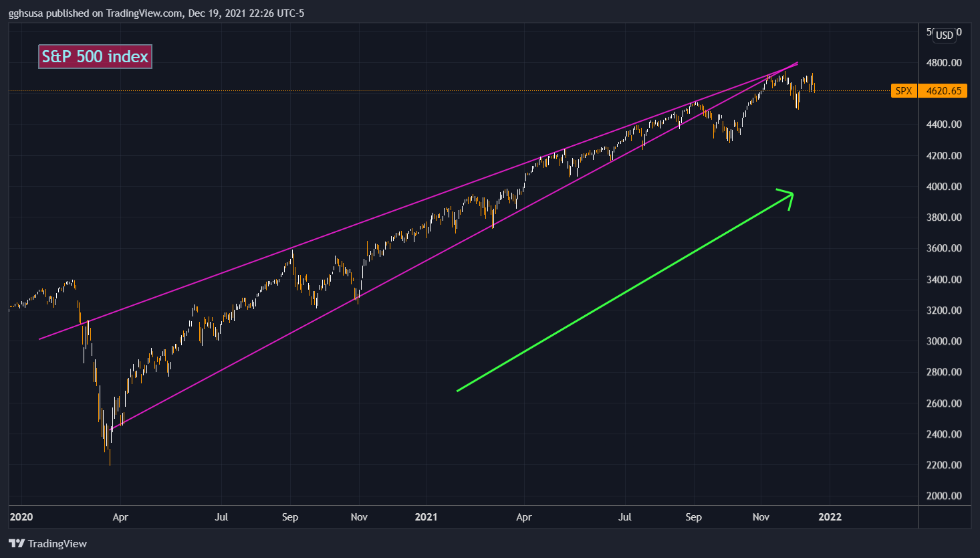Select the S&P 500 index text label
This screenshot has height=558, width=980.
(x=95, y=57)
